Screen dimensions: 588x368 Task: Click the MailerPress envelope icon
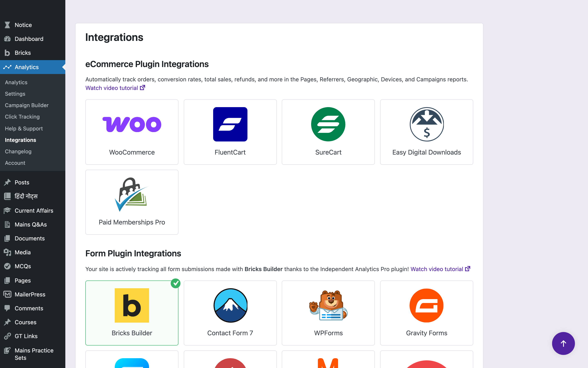tap(7, 294)
